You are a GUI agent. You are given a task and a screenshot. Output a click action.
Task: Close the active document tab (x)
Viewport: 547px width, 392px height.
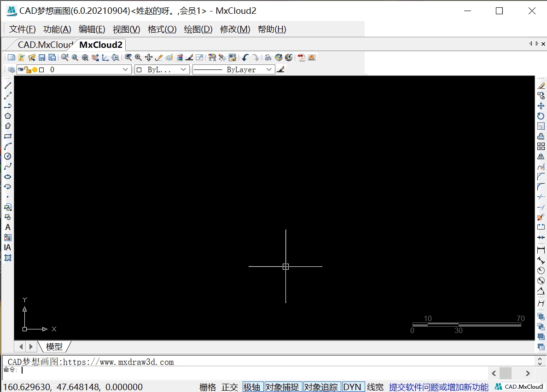pos(543,44)
